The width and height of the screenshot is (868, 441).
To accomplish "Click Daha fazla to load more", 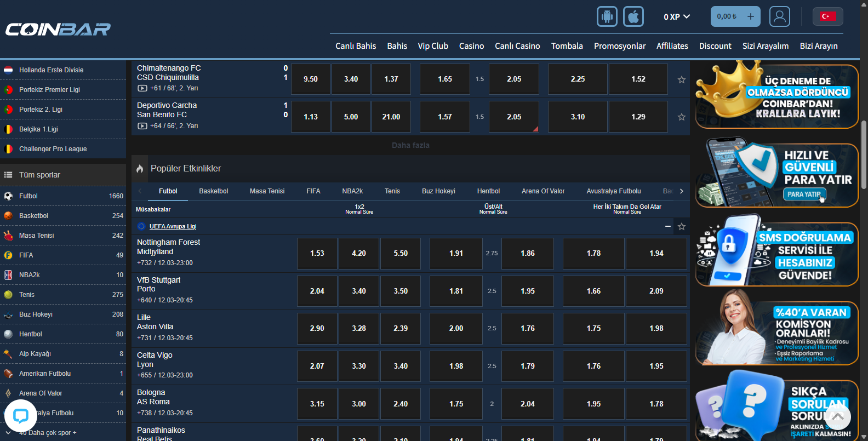I will [410, 145].
